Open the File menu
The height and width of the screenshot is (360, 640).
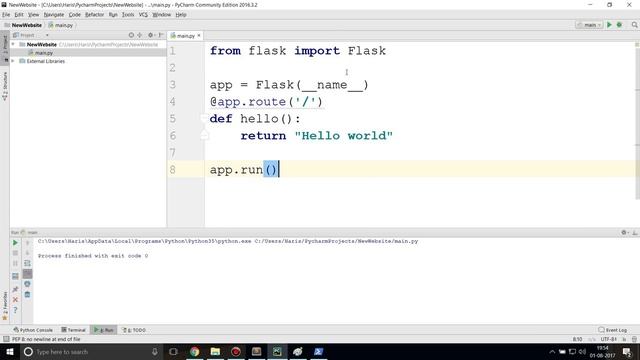6,15
